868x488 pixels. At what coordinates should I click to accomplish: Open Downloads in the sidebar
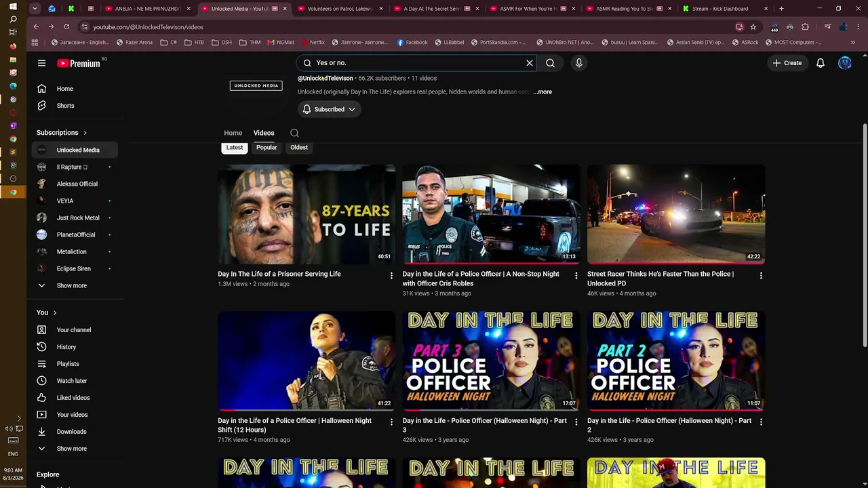(75, 432)
